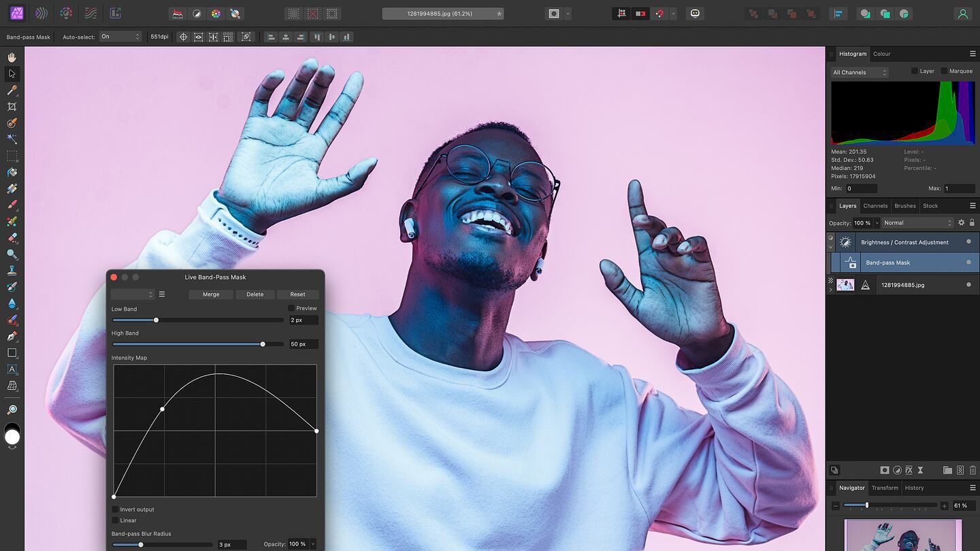Click the 1281994885.jpg layer thumbnail
This screenshot has height=551, width=980.
pos(845,284)
